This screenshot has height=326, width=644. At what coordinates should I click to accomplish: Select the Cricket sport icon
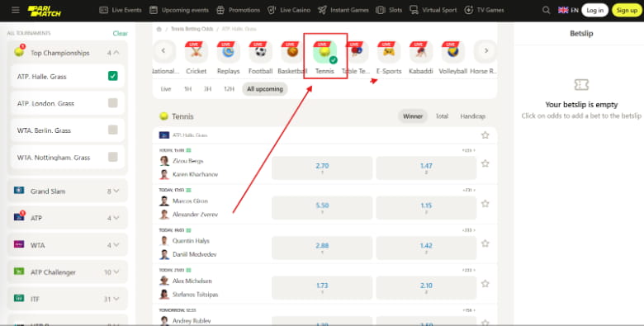click(x=197, y=52)
